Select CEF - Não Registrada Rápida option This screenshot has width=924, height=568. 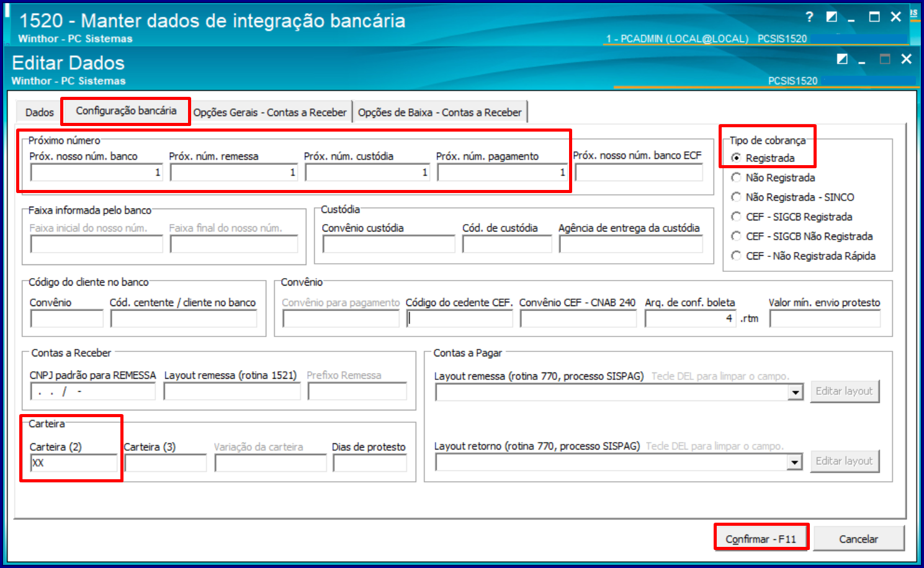click(x=804, y=256)
